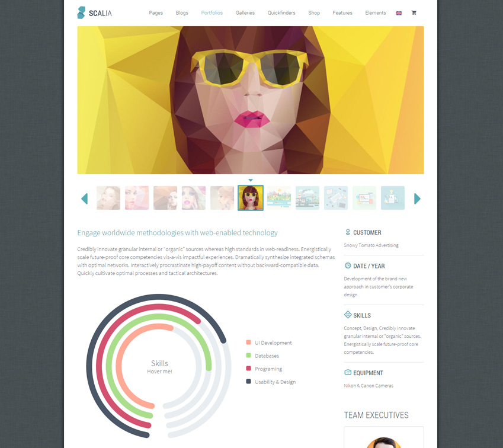Expand the Galleries navigation menu
This screenshot has width=503, height=448.
(x=245, y=12)
